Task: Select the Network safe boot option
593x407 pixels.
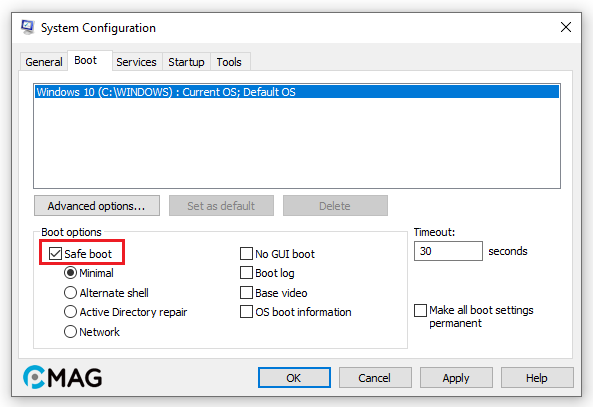Action: tap(70, 332)
